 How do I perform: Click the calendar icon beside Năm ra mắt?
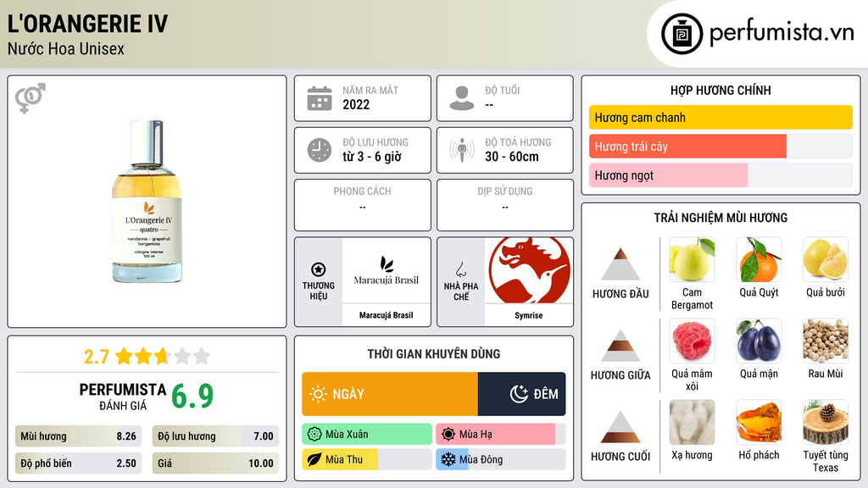point(320,98)
